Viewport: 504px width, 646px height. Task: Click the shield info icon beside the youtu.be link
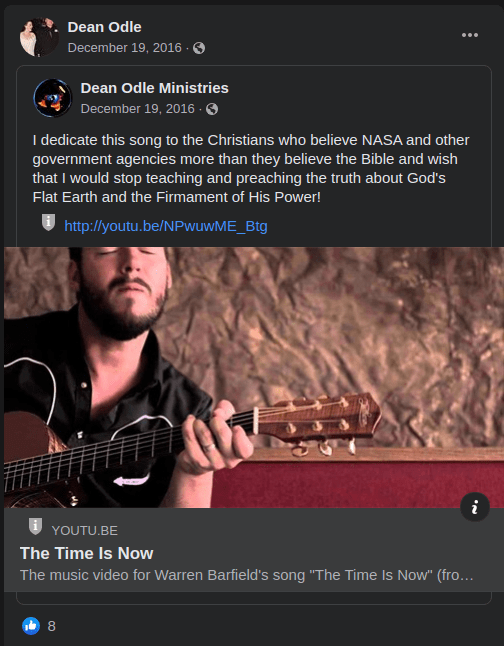coord(48,222)
